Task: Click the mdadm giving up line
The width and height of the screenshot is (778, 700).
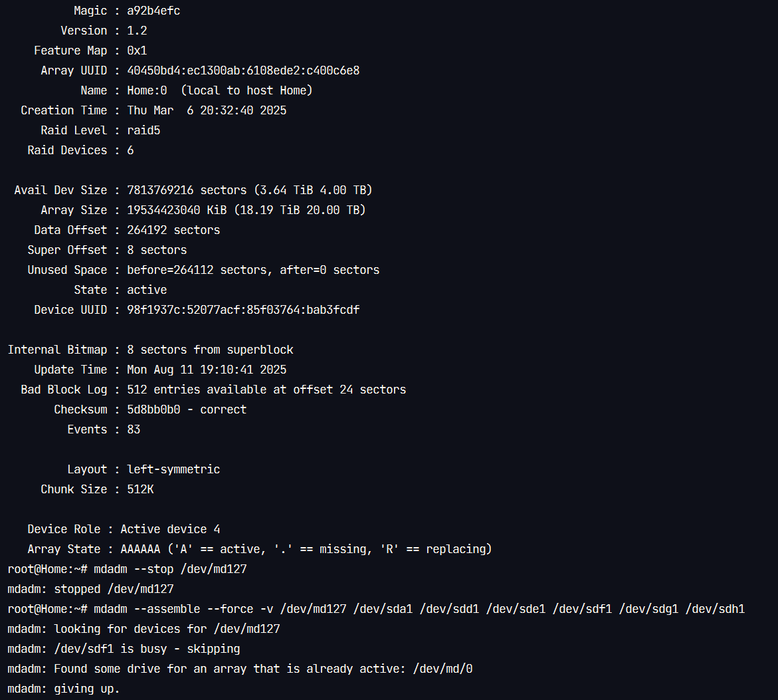Action: [x=64, y=689]
